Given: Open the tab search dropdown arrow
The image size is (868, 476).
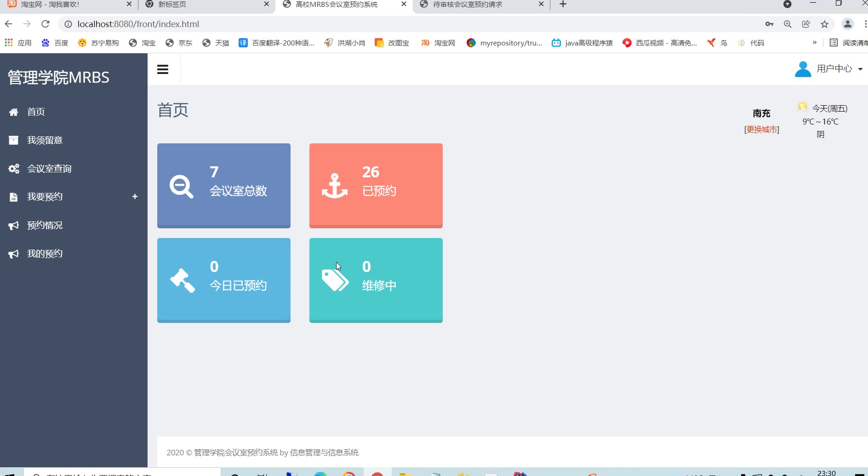Looking at the screenshot, I should coord(787,4).
